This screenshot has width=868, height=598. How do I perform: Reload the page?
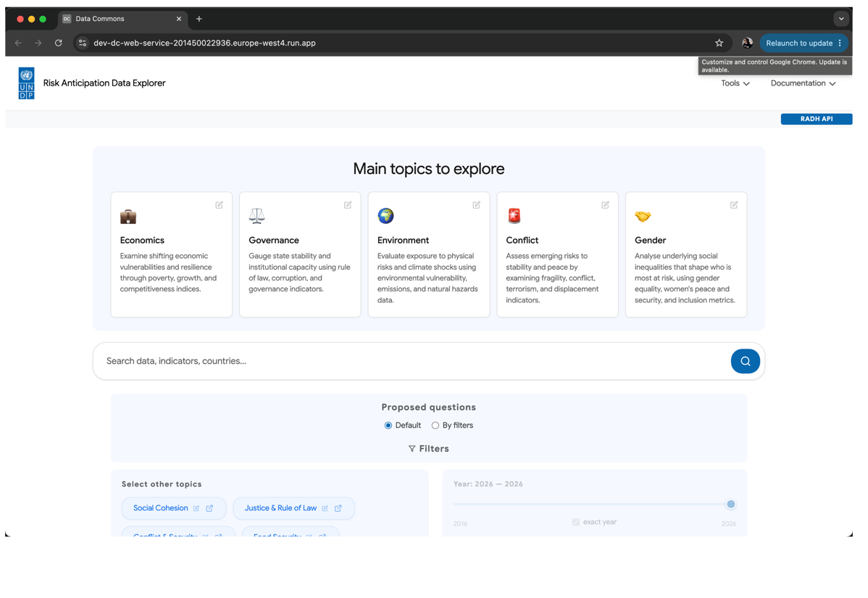[58, 43]
